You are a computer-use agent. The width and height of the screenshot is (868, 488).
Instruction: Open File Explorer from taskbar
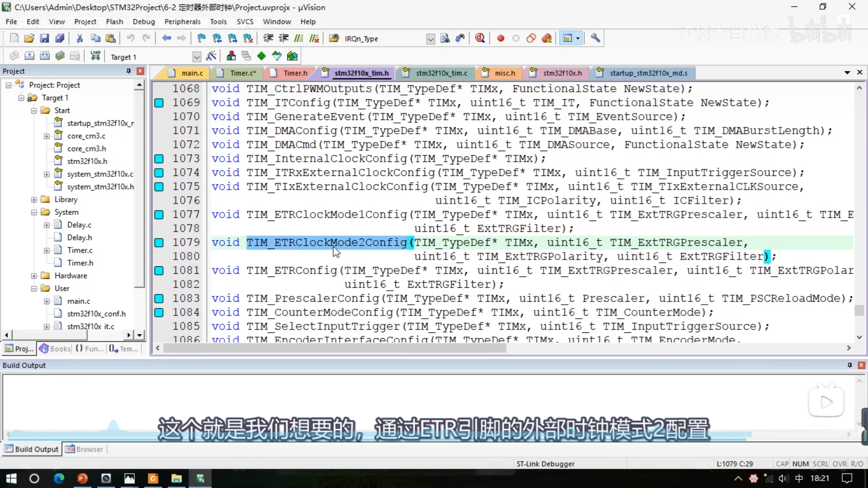click(x=176, y=479)
